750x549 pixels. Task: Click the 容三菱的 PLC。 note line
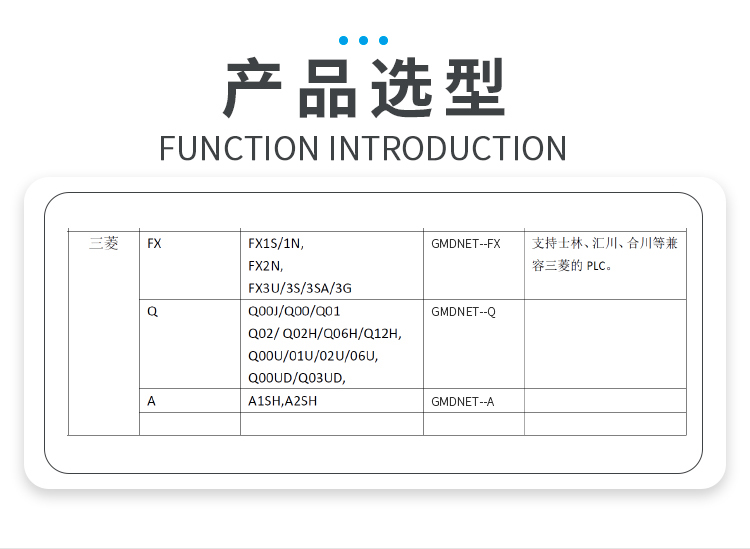click(572, 265)
